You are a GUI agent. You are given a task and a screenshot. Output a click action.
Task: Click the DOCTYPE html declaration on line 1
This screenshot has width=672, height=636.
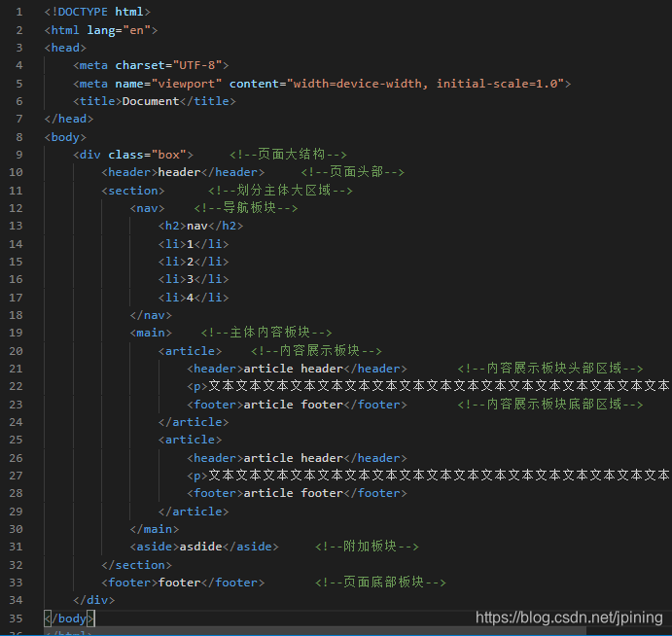(97, 12)
